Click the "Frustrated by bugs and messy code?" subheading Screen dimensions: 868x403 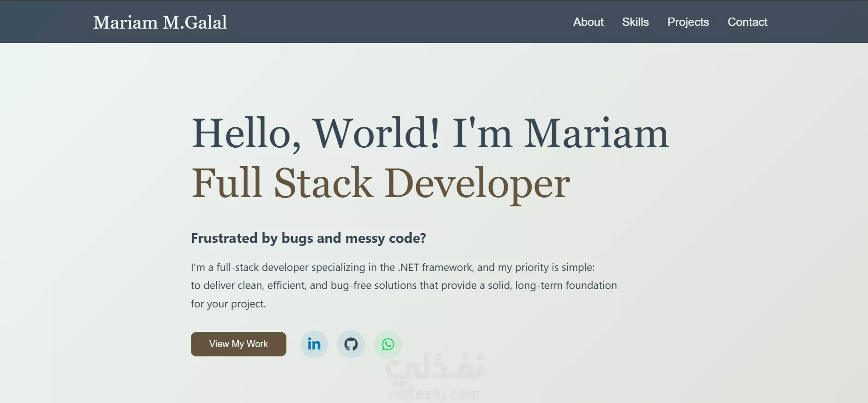pyautogui.click(x=308, y=238)
